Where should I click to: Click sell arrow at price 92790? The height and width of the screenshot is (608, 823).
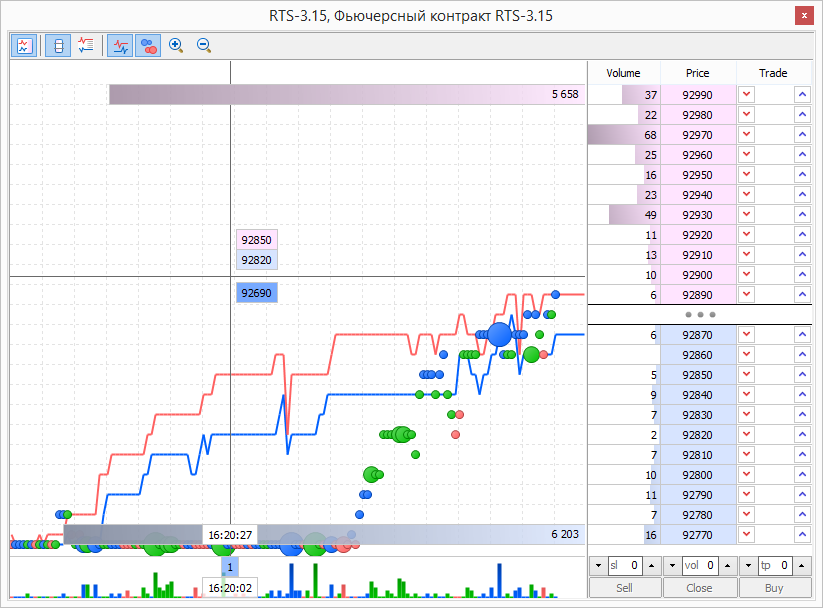coord(746,494)
